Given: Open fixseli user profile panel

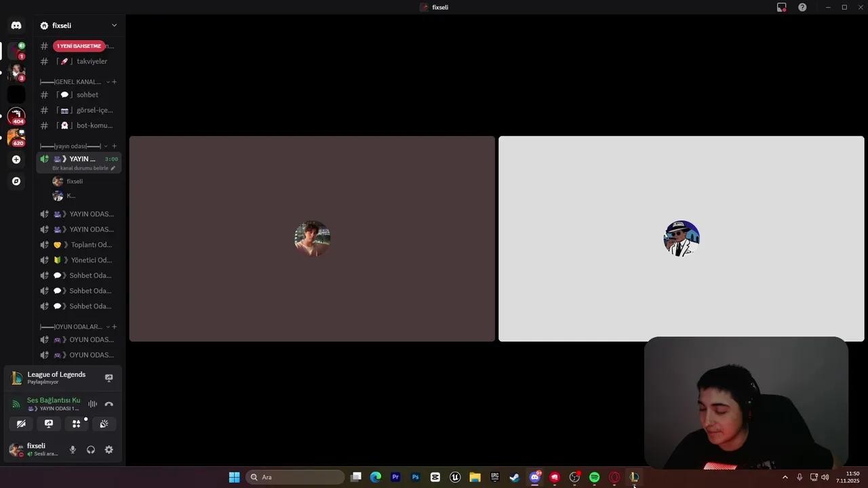Looking at the screenshot, I should click(35, 449).
